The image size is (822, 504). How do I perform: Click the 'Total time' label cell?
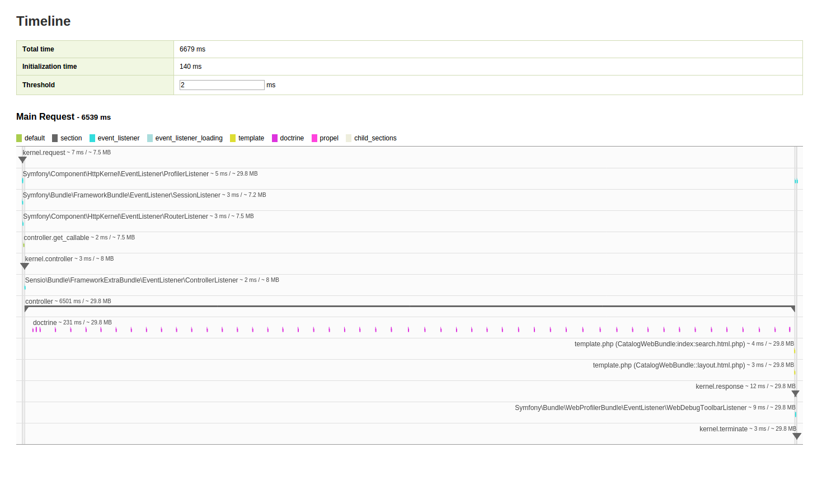[x=95, y=49]
